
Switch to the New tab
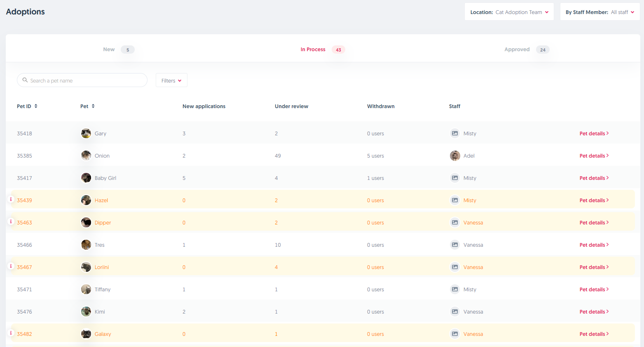coord(109,50)
